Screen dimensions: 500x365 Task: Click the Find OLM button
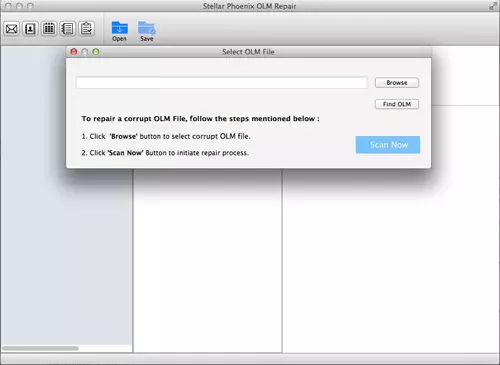[x=397, y=104]
